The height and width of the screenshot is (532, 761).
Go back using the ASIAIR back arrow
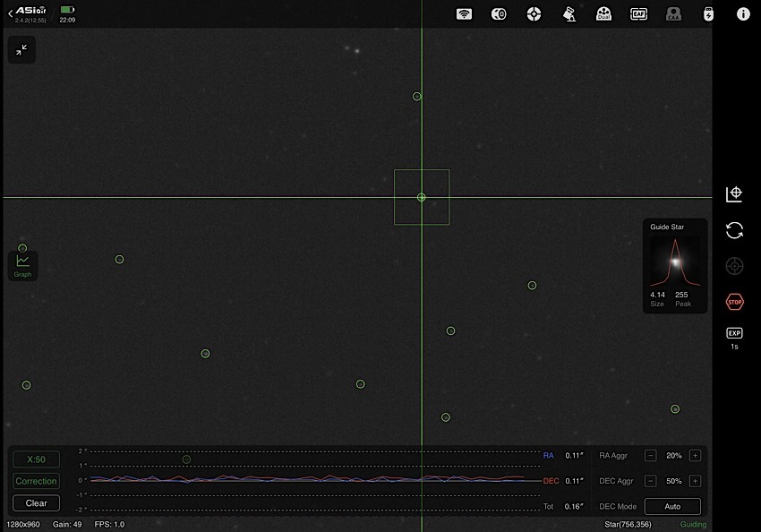11,13
